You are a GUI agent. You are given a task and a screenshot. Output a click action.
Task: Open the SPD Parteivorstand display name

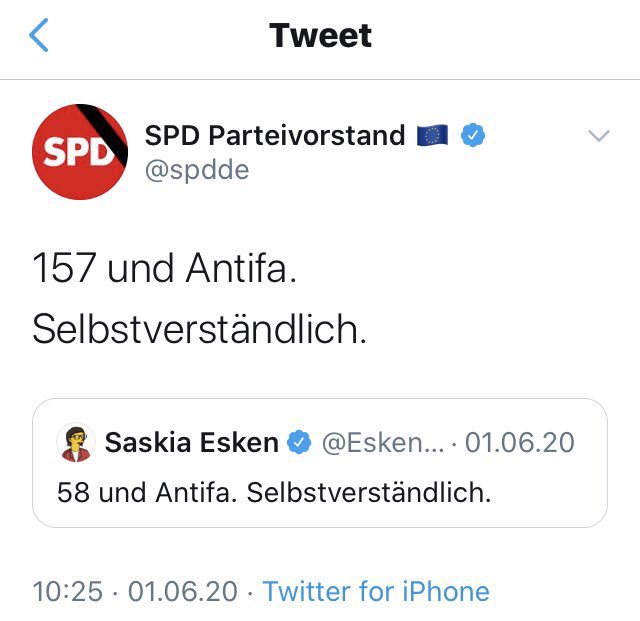click(275, 135)
